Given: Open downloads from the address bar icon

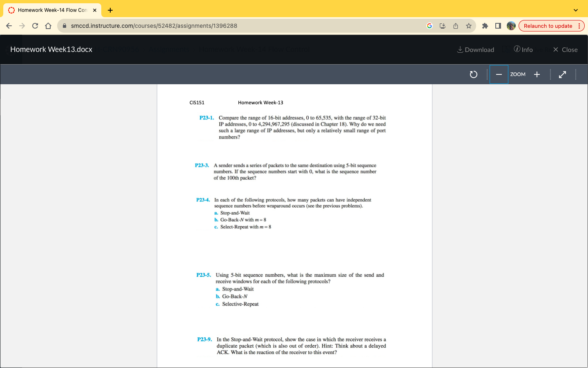Looking at the screenshot, I should click(442, 25).
